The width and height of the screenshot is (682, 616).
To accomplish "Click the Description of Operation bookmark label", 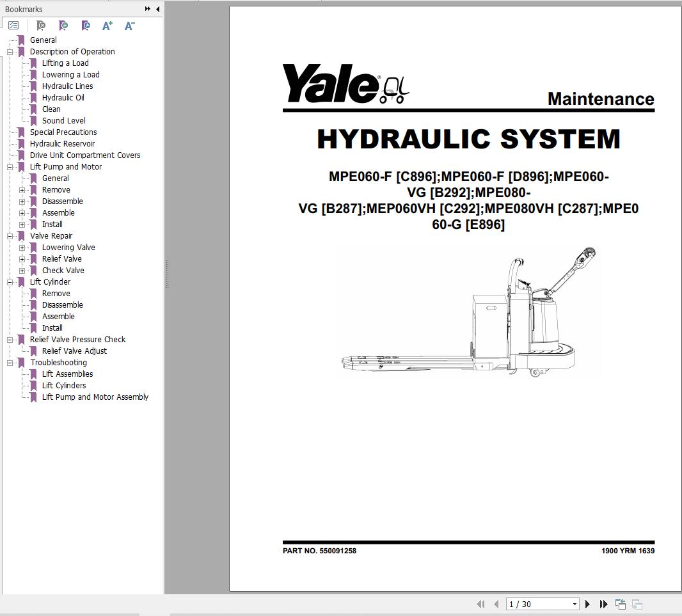I will click(x=72, y=52).
